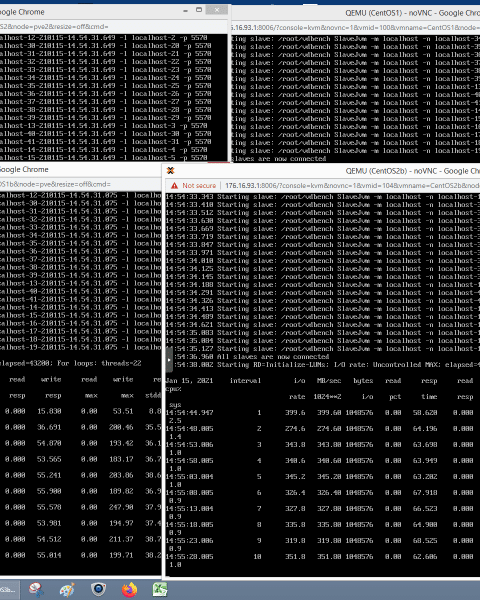Screen dimensions: 480x600
Task: Click the QEMU (CentOS1) window title bar
Action: tap(412, 13)
